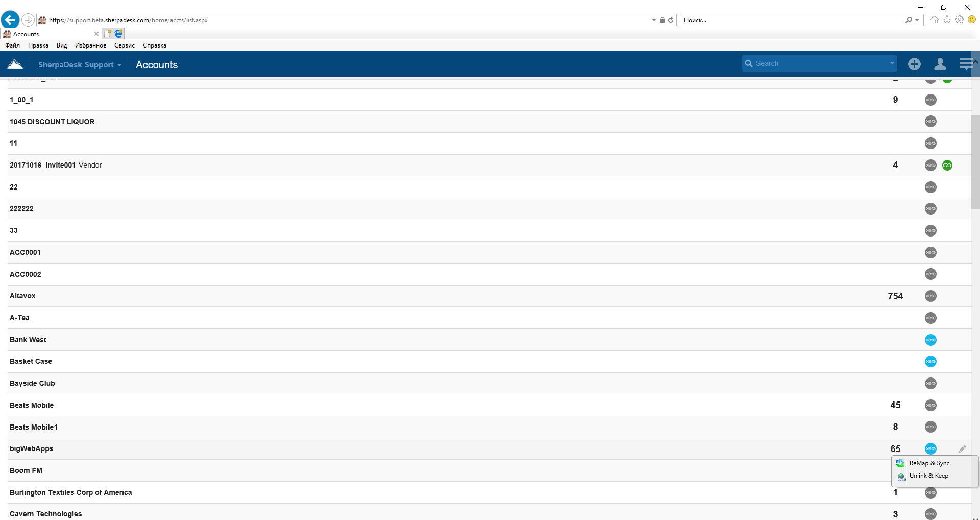Choose Unlink & Keep from context menu
The image size is (980, 520).
[928, 476]
